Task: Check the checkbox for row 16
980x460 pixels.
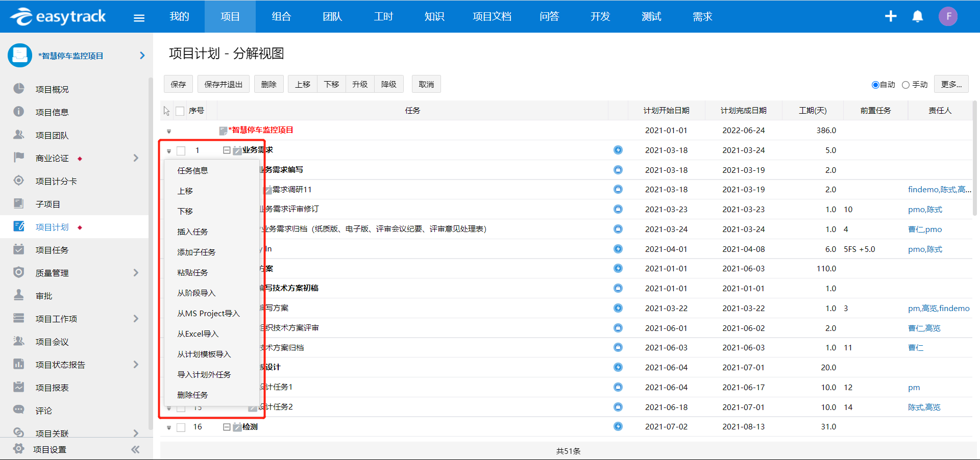Action: pyautogui.click(x=181, y=427)
